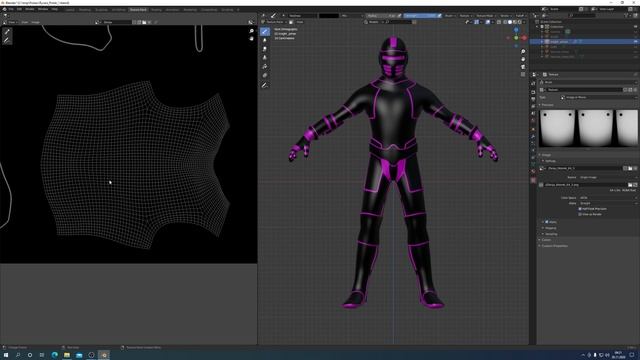Screen dimensions: 640x360
Task: Toggle camera view gizmo in the 3D viewport
Action: pos(523,67)
